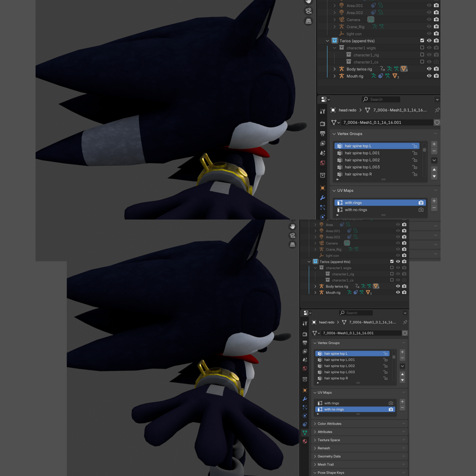The image size is (476, 476).
Task: Enable character1_rig checkbox in top outliner
Action: (x=422, y=54)
